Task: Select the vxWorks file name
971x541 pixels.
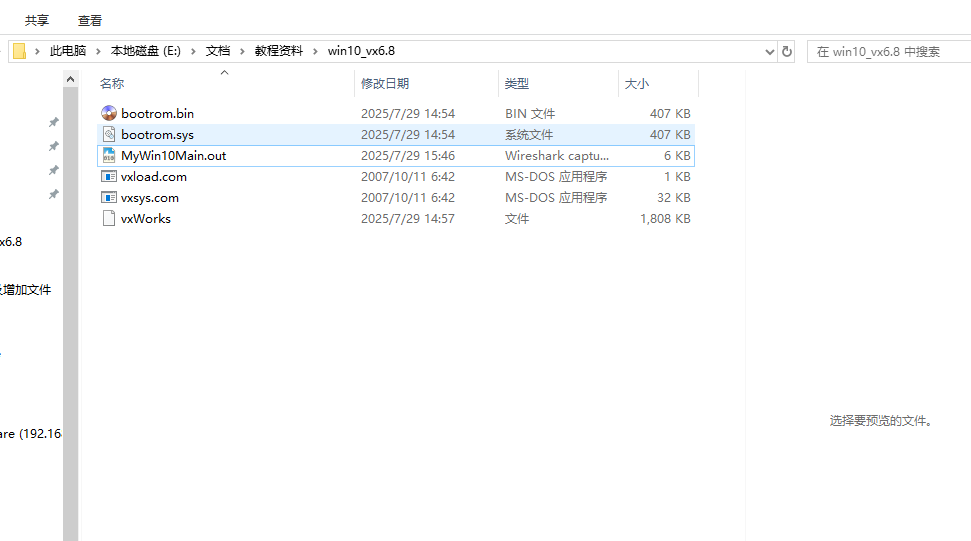Action: (146, 219)
